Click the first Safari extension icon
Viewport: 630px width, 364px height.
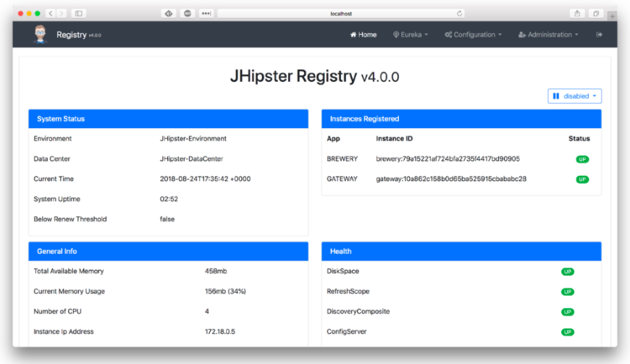[169, 14]
